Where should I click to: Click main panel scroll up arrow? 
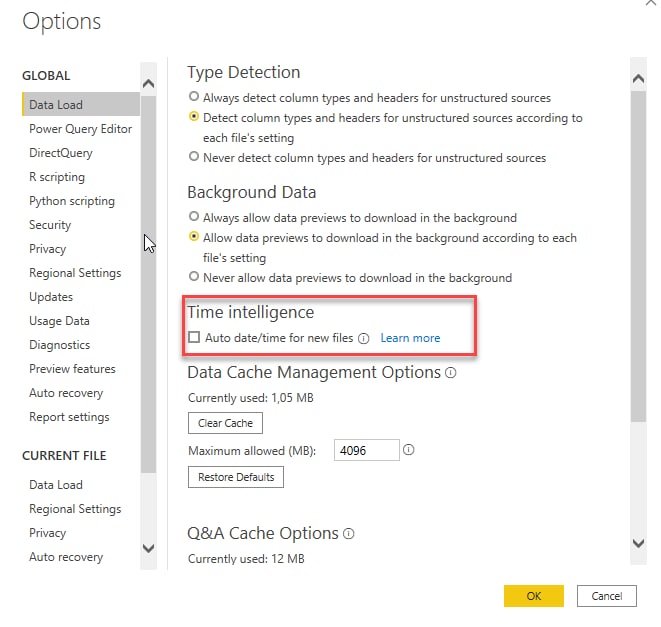point(638,79)
